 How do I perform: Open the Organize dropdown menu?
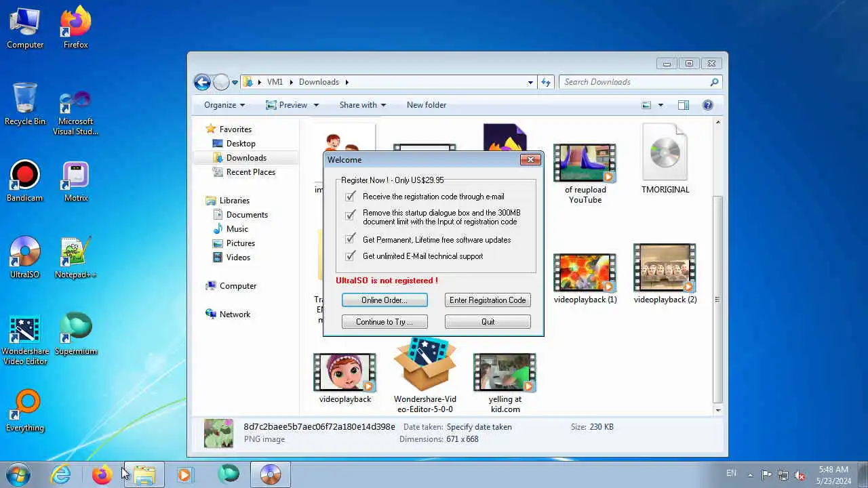224,105
